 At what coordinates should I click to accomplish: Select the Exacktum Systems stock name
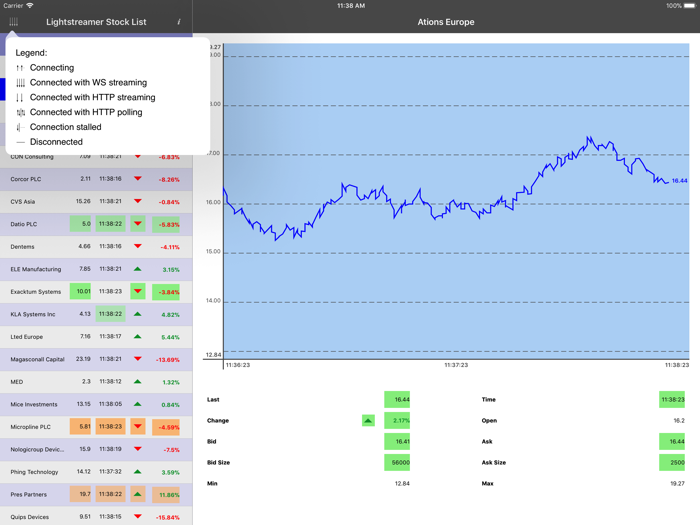(x=36, y=292)
